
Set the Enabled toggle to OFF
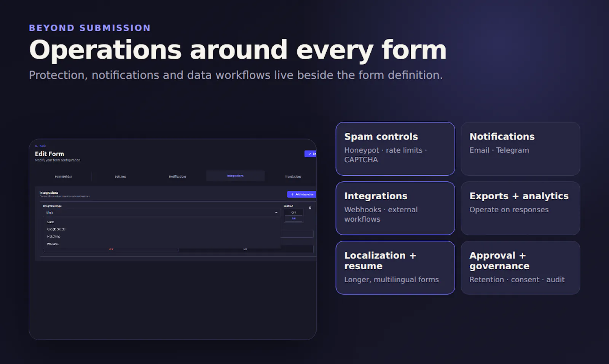pyautogui.click(x=294, y=213)
